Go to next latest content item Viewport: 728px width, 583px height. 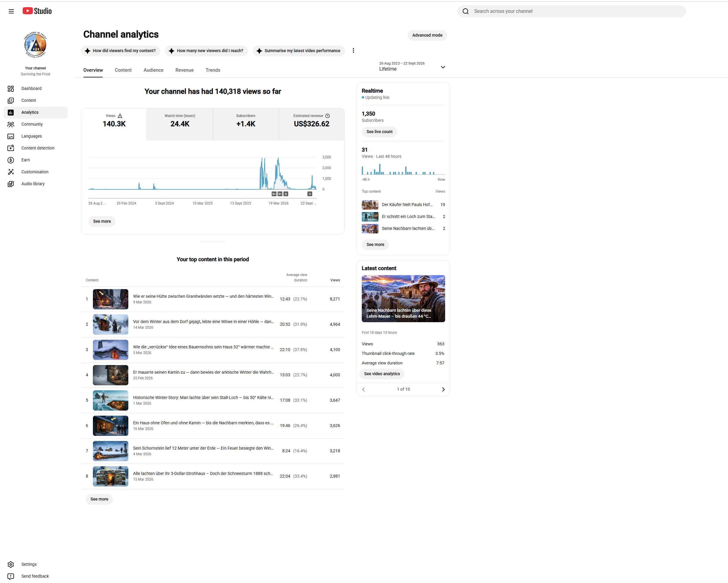tap(443, 389)
